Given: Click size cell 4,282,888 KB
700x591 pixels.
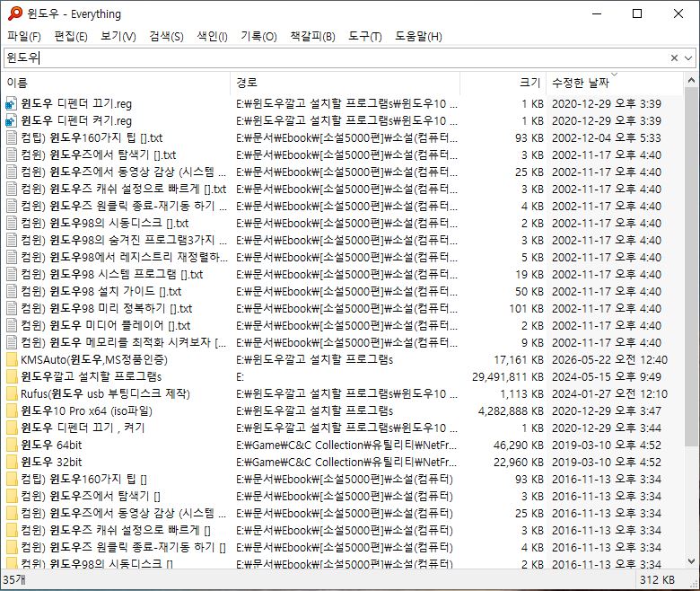Looking at the screenshot, I should [x=511, y=410].
